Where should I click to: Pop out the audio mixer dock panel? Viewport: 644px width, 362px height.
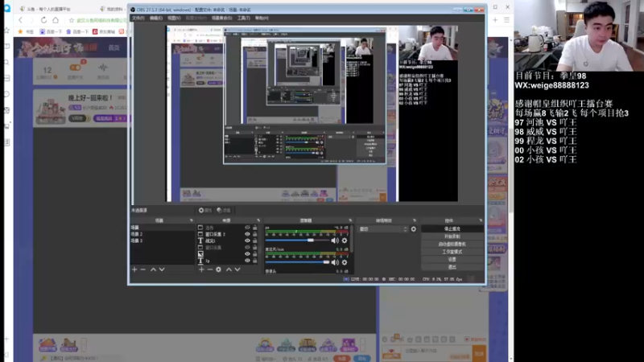click(x=350, y=220)
